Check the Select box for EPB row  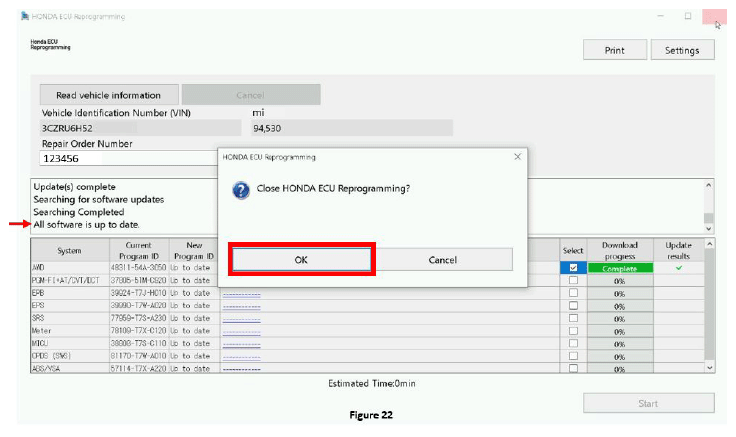coord(572,294)
